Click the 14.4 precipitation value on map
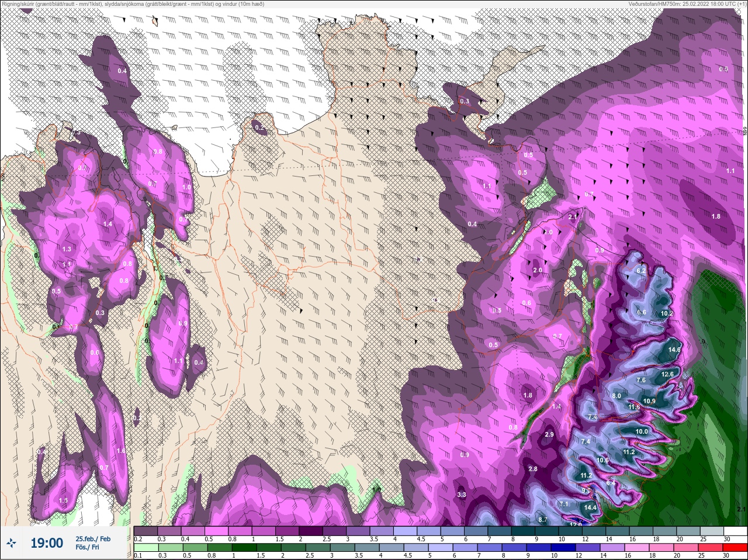Image resolution: width=748 pixels, height=560 pixels. pyautogui.click(x=590, y=507)
